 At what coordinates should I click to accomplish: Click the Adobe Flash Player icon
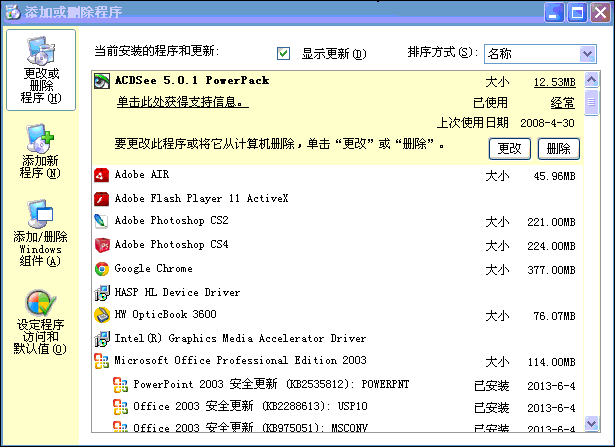[102, 199]
